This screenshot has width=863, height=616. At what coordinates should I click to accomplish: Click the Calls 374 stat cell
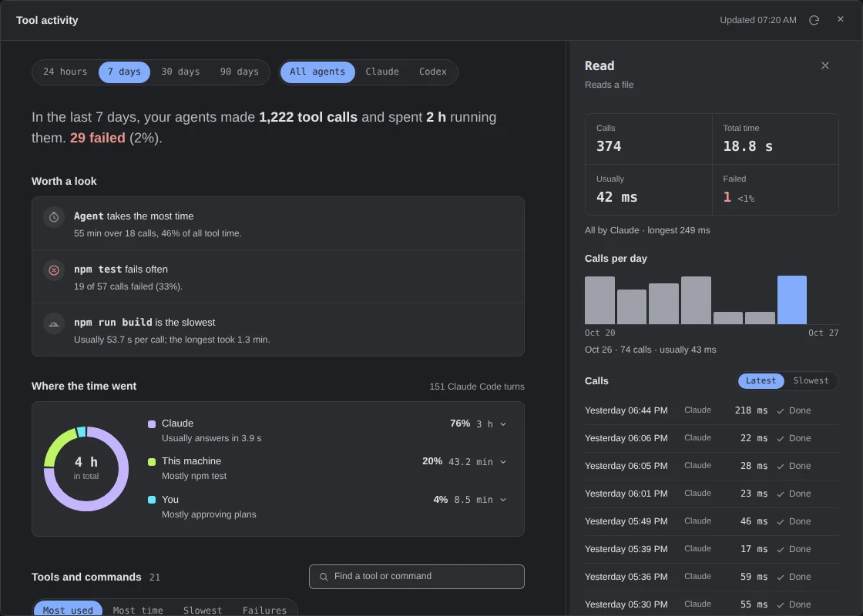click(x=648, y=139)
